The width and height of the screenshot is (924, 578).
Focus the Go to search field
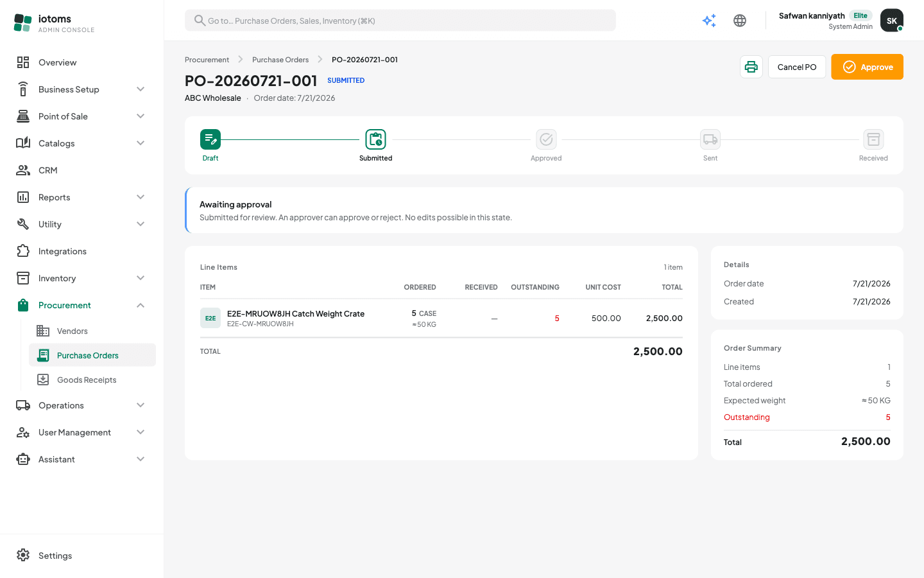(x=400, y=21)
